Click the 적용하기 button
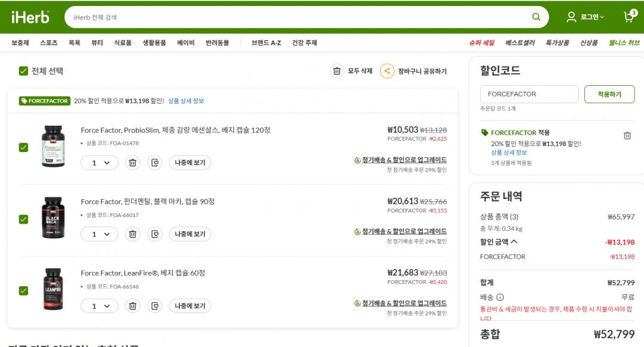Viewport: 644px width, 347px height. 609,94
